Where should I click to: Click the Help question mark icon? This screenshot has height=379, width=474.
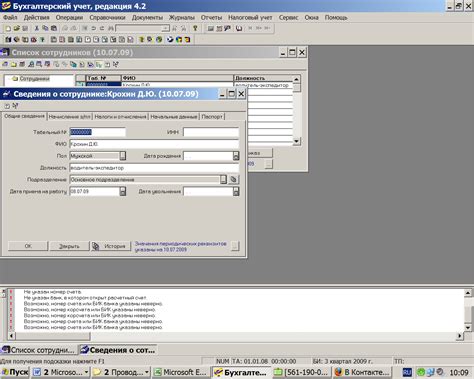[195, 29]
